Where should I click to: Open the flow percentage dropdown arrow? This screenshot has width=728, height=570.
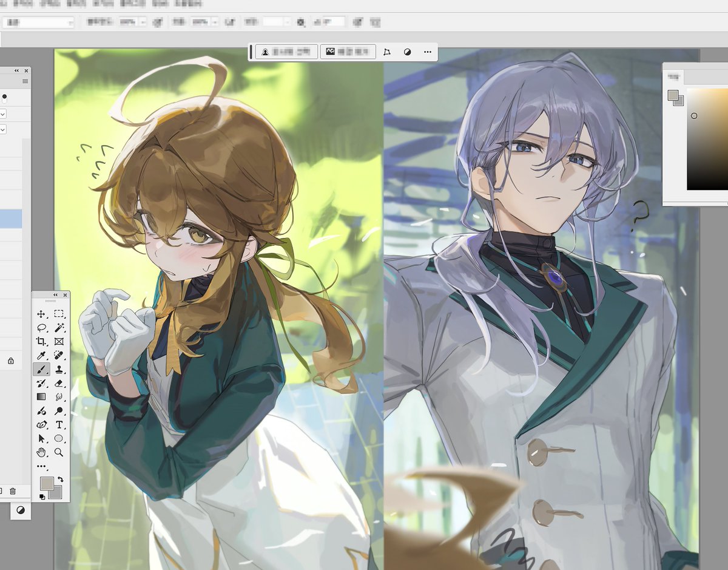pyautogui.click(x=215, y=22)
